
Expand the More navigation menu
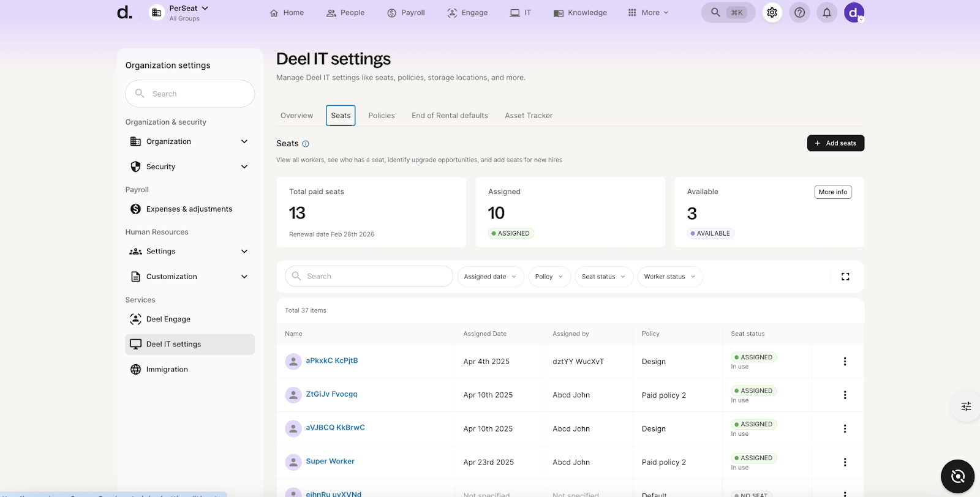click(648, 13)
